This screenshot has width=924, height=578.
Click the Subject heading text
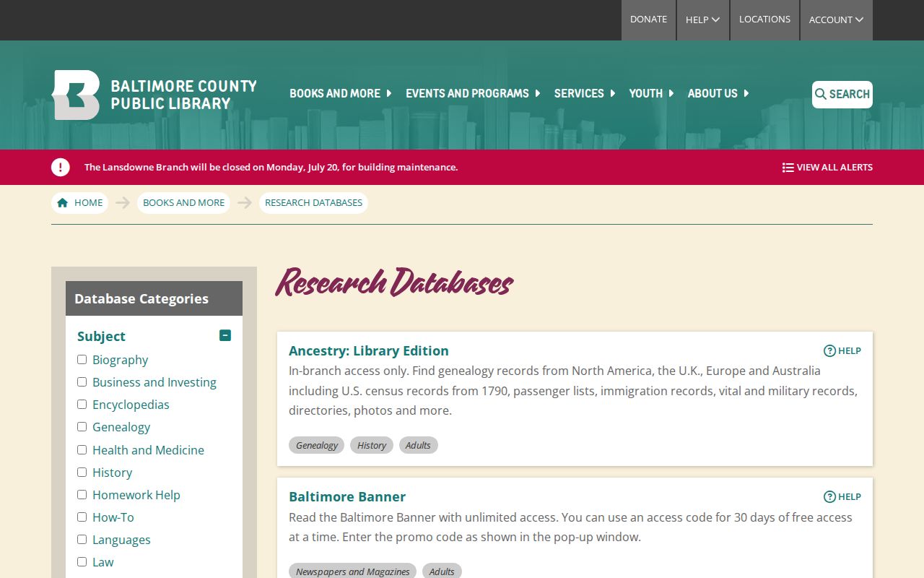[101, 336]
